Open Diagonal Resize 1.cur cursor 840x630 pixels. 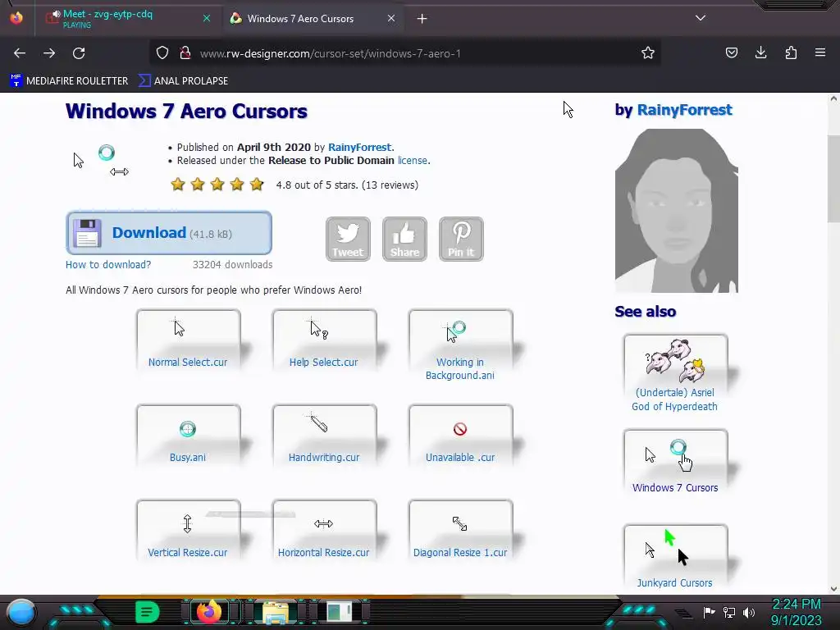point(460,531)
